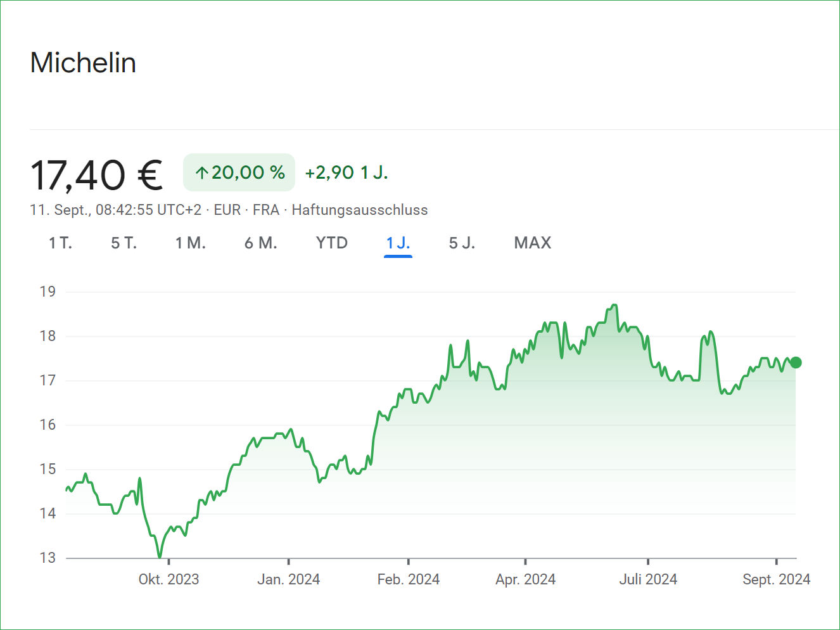Click the Okt. 2023 axis label
The image size is (840, 630).
tap(169, 579)
